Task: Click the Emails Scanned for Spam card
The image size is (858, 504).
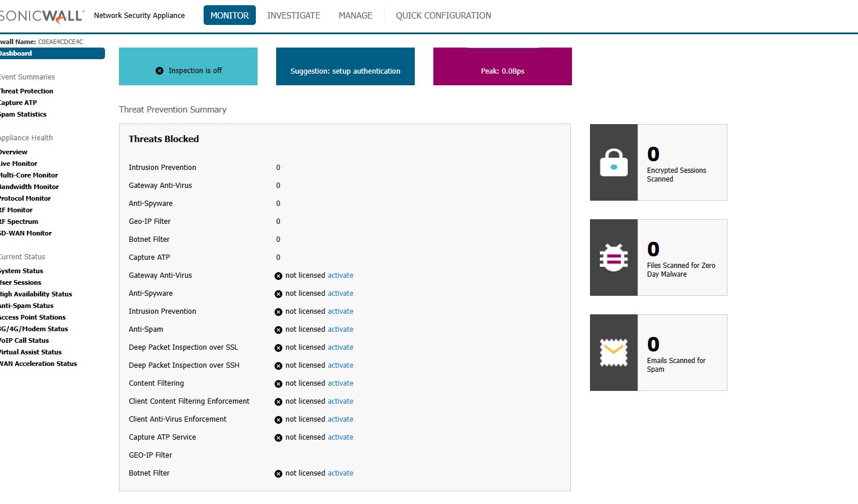Action: (x=658, y=353)
